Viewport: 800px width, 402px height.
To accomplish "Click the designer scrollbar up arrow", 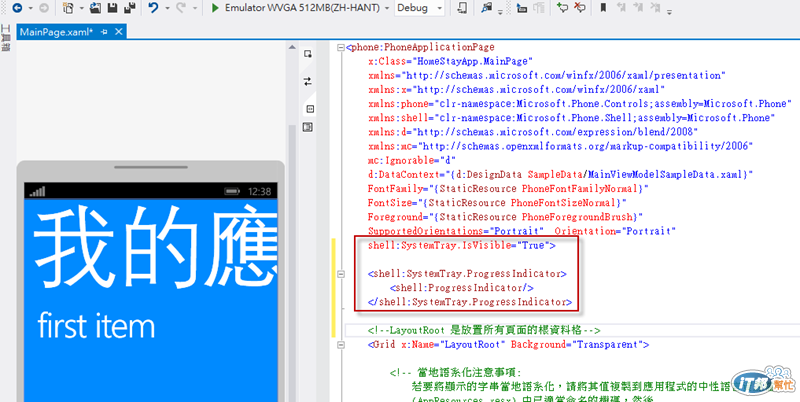I will click(292, 47).
